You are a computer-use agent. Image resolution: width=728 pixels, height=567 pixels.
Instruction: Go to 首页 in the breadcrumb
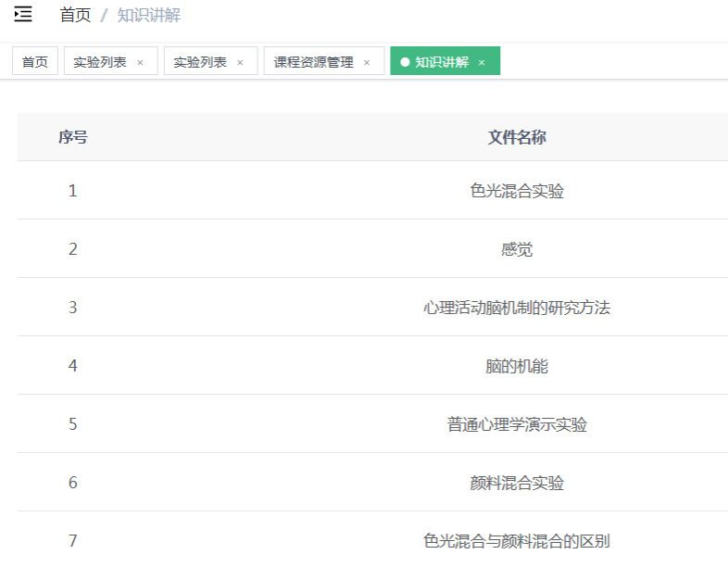(75, 15)
